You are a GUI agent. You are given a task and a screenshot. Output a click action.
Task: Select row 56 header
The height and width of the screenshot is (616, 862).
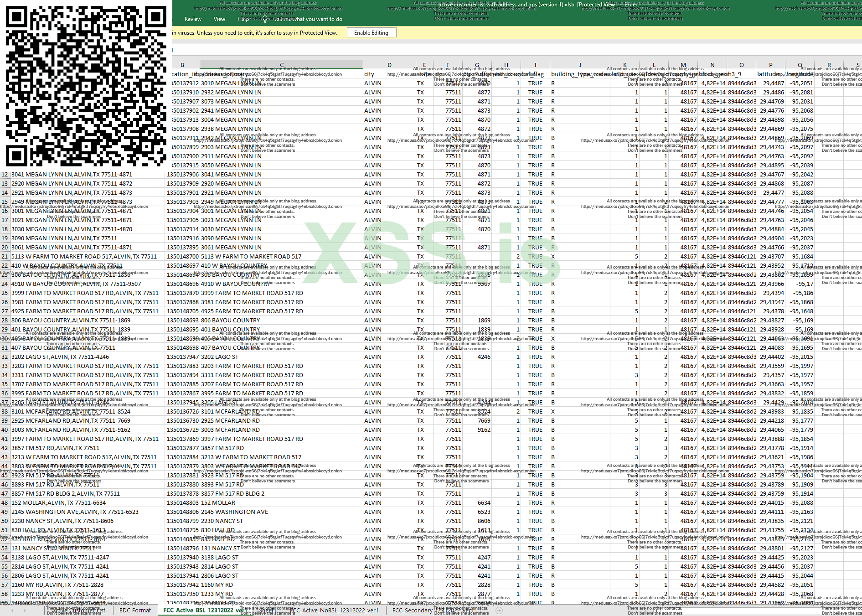click(x=5, y=576)
